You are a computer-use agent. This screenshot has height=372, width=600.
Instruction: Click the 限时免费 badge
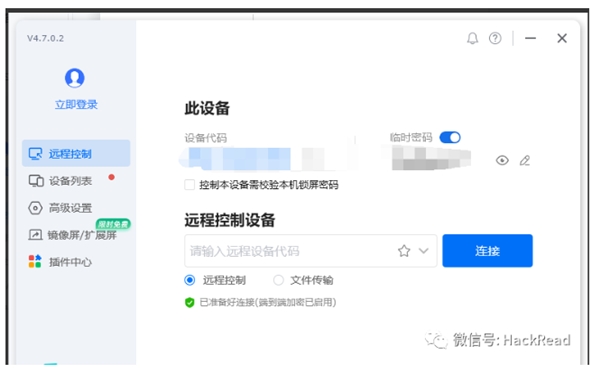point(113,224)
